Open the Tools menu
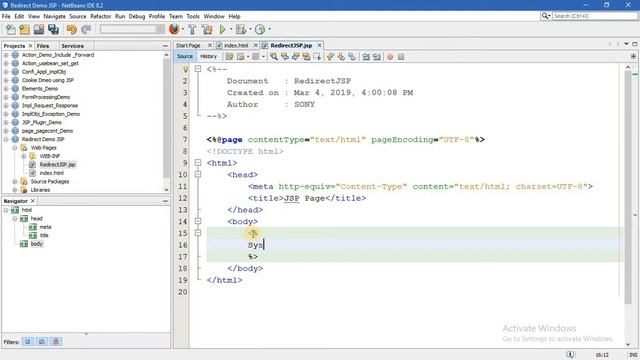This screenshot has width=640, height=360. [193, 16]
